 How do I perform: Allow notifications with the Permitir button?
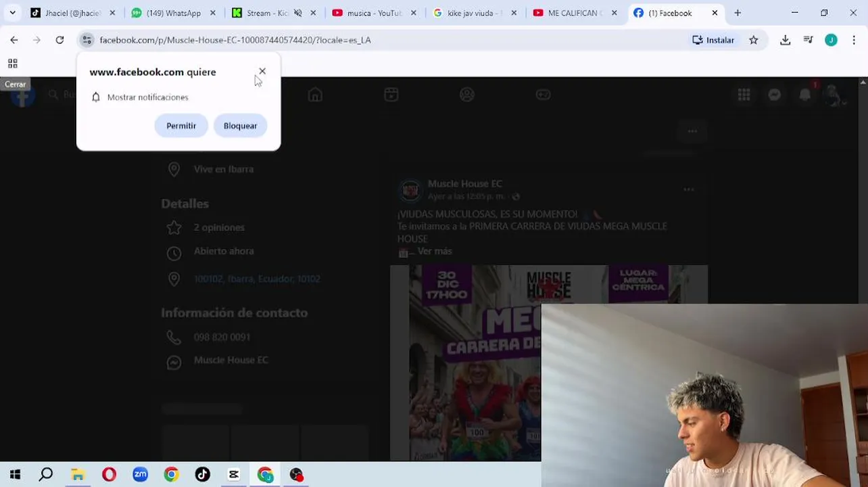point(181,126)
